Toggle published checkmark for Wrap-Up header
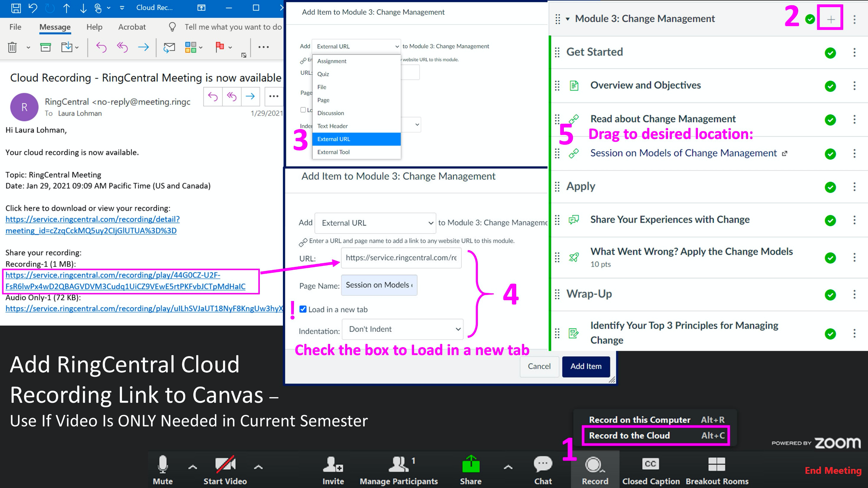 830,295
